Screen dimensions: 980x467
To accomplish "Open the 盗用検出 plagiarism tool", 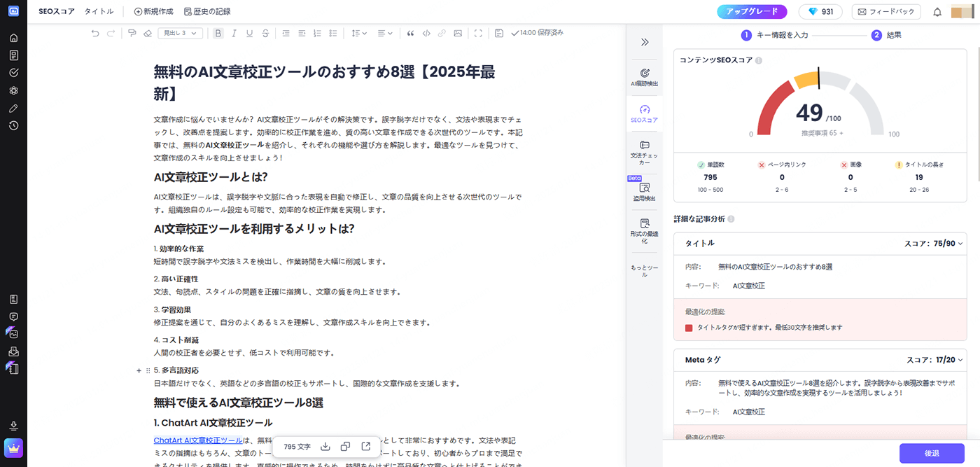I will 645,193.
